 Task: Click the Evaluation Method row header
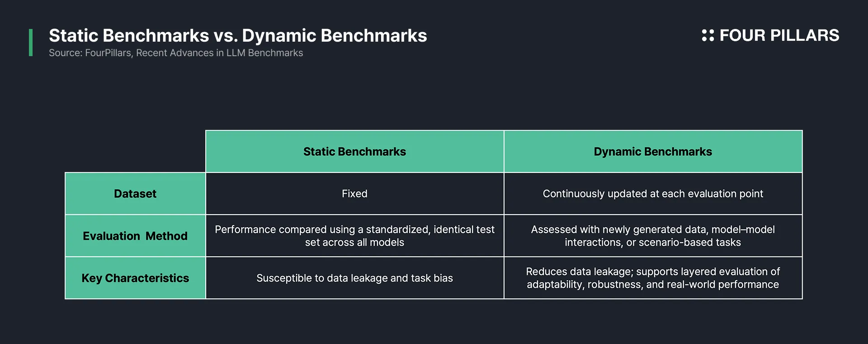tap(135, 236)
